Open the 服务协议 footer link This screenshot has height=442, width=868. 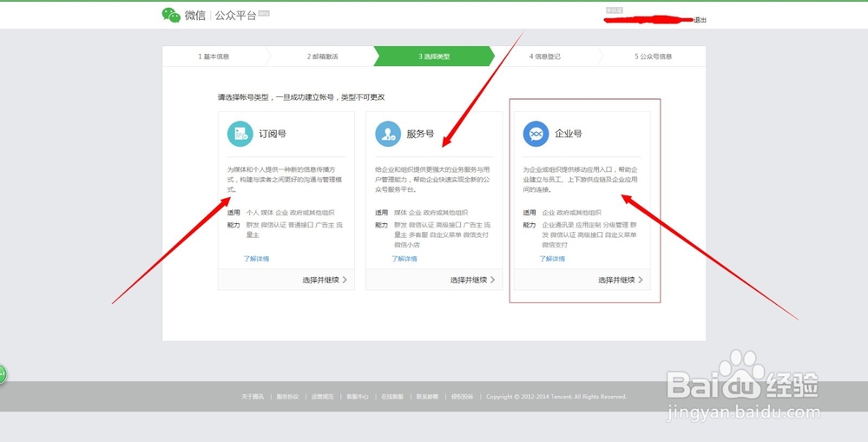point(287,397)
